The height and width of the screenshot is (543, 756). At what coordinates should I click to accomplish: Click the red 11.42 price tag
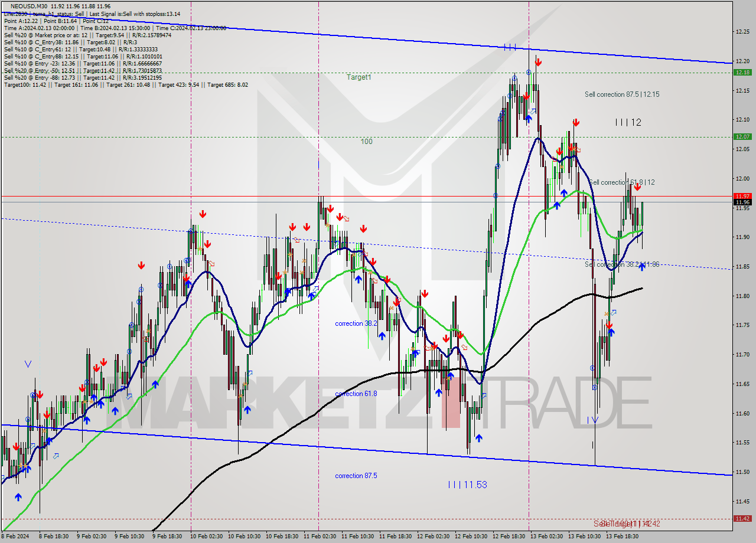742,518
